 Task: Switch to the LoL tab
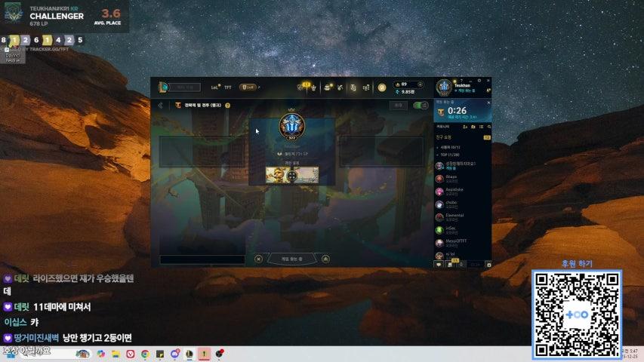pyautogui.click(x=214, y=87)
